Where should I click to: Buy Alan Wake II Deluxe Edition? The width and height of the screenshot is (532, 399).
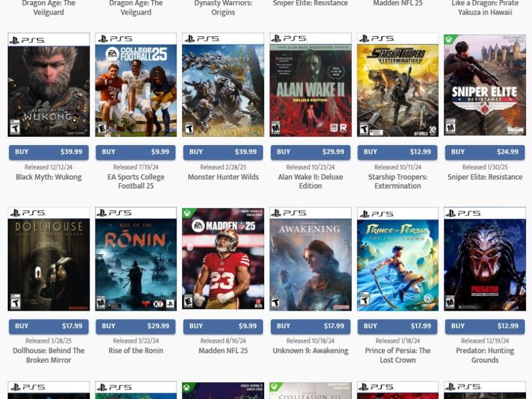pyautogui.click(x=311, y=152)
